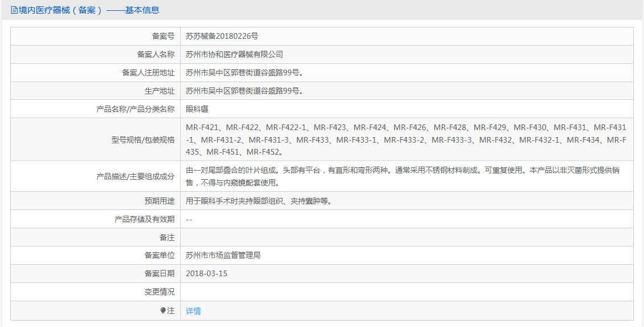Click the filing date 2018-03-15
Image resolution: width=644 pixels, height=327 pixels.
coord(206,273)
